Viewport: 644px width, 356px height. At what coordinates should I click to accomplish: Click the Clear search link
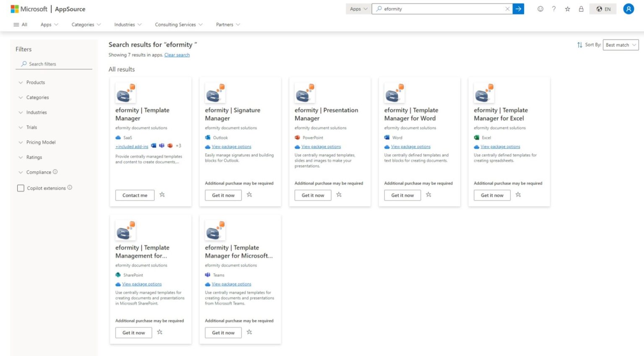point(177,55)
